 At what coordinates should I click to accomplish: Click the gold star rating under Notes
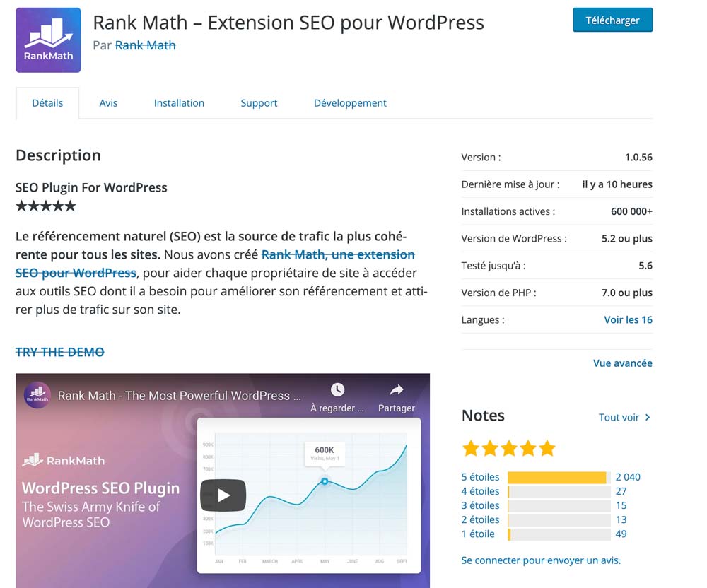(508, 448)
